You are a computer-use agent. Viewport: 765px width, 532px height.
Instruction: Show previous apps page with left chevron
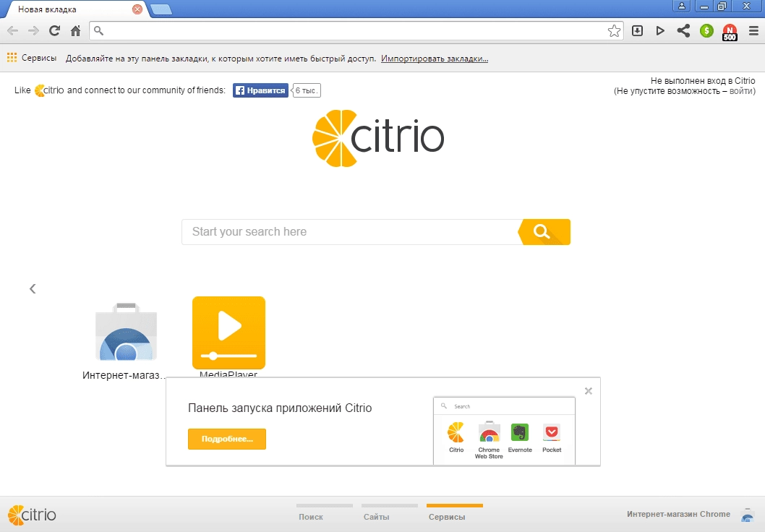click(x=33, y=288)
